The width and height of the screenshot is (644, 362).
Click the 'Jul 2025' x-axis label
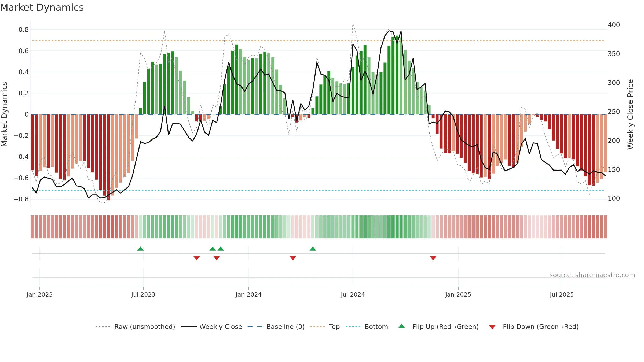562,294
